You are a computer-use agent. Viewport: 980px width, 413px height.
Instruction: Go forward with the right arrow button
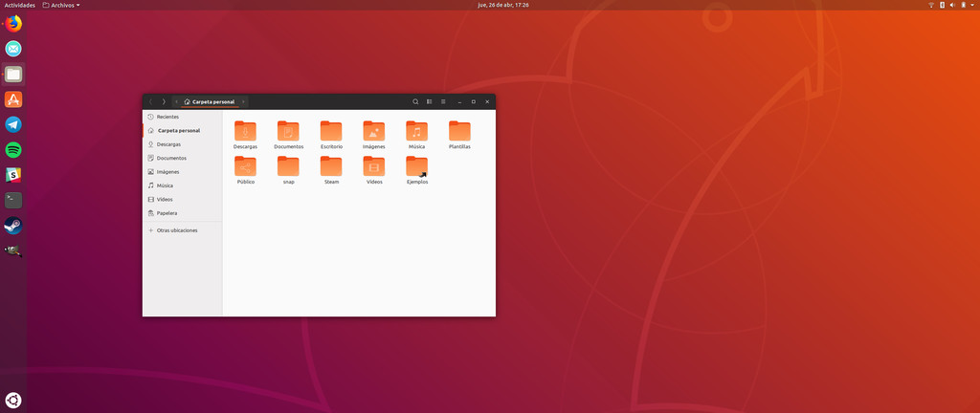pos(164,101)
